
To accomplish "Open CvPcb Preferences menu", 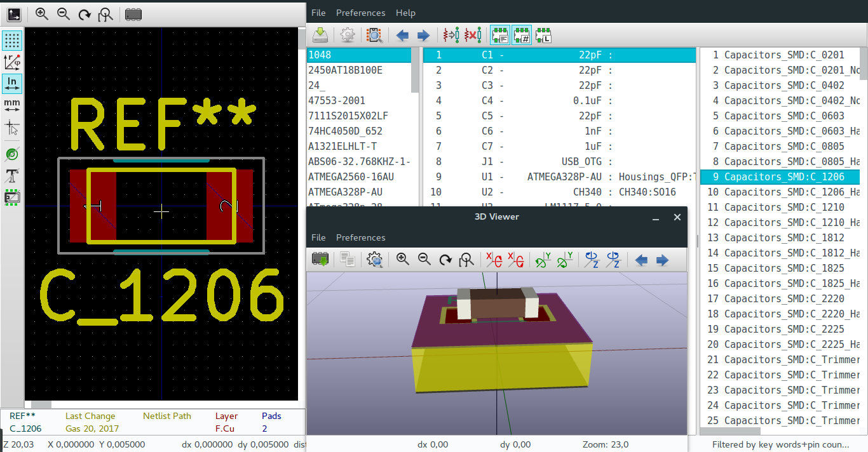I will (360, 13).
